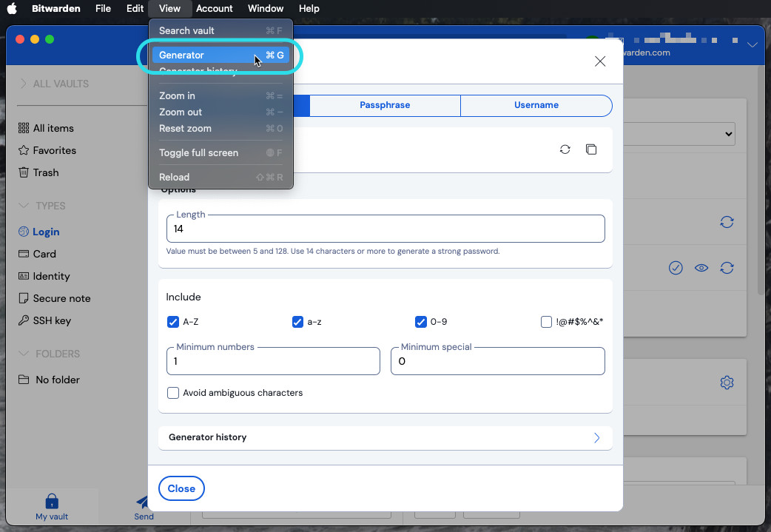The image size is (771, 532).
Task: Click the regenerate password icon in the generator
Action: [x=565, y=149]
